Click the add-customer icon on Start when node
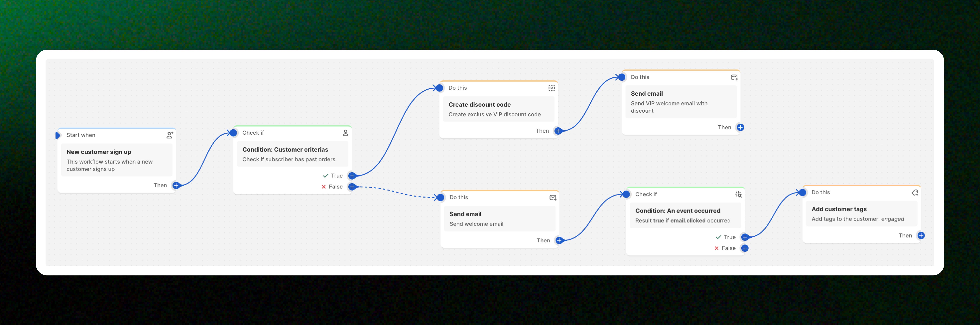This screenshot has width=980, height=325. tap(170, 135)
